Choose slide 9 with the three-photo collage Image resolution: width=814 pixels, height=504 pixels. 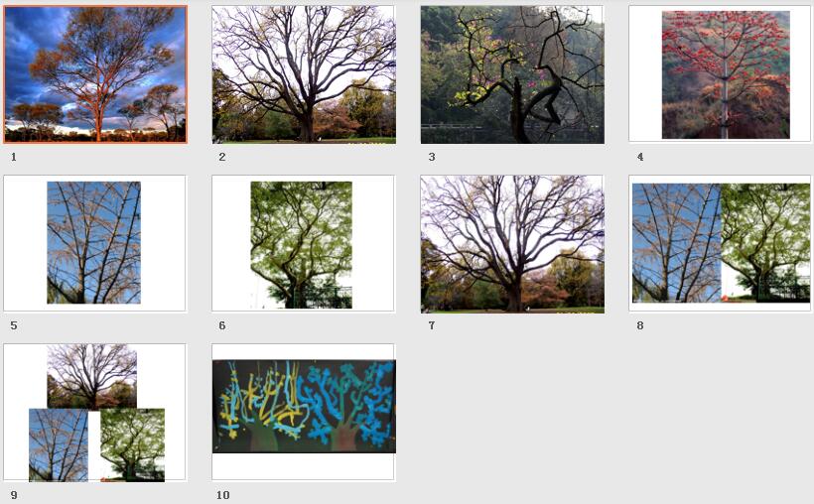pos(94,412)
